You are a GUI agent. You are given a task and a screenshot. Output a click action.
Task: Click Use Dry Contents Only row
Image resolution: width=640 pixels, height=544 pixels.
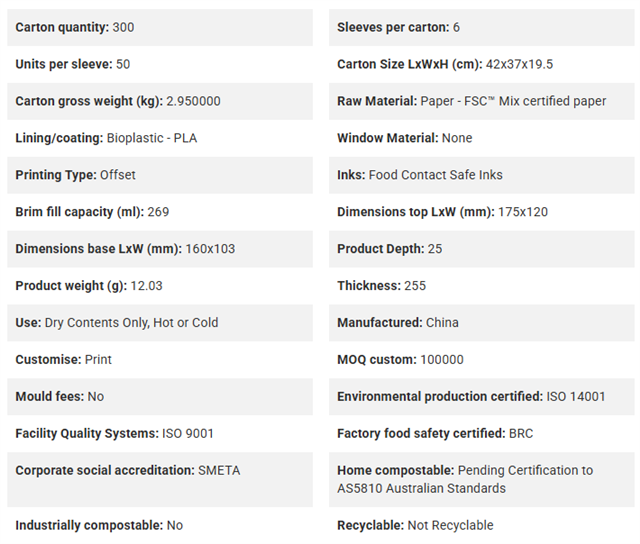[x=160, y=323]
